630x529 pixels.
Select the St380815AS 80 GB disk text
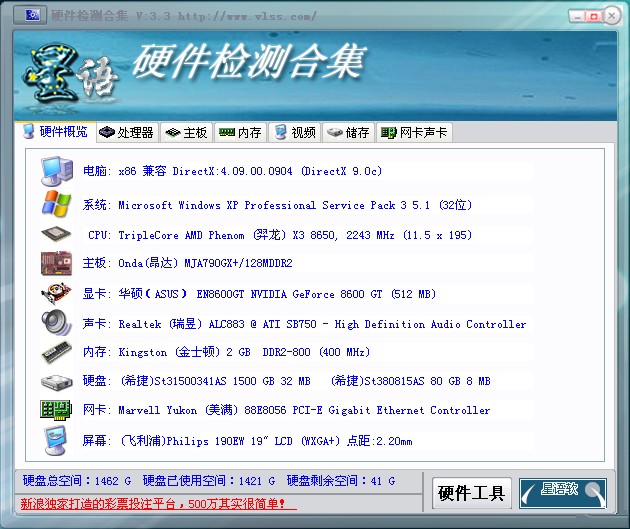(x=411, y=381)
